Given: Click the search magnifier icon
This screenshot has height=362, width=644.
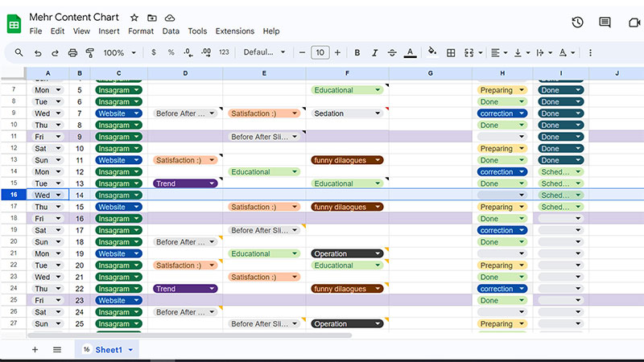Looking at the screenshot, I should point(19,52).
